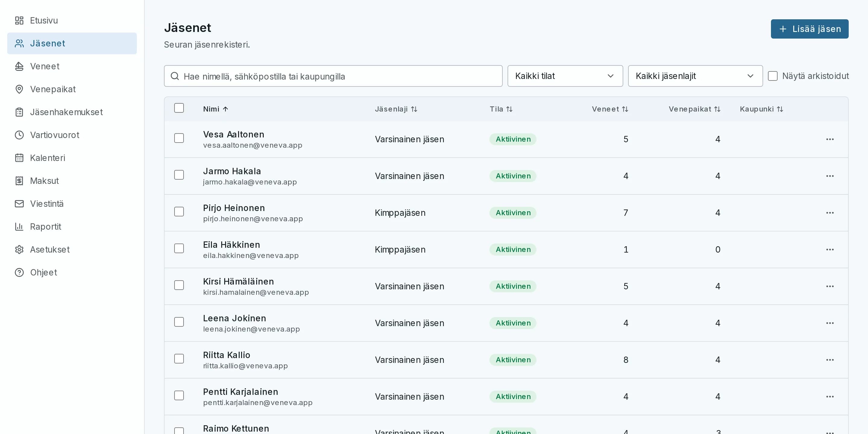
Task: Click the member search input field
Action: [333, 76]
